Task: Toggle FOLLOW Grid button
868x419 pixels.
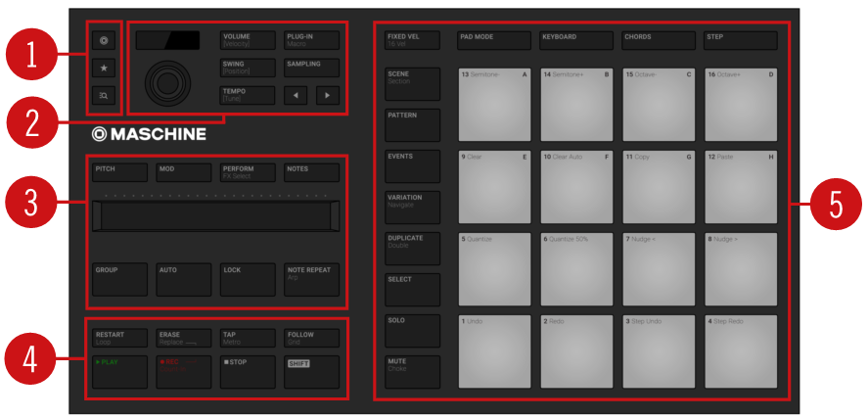Action: coord(311,338)
